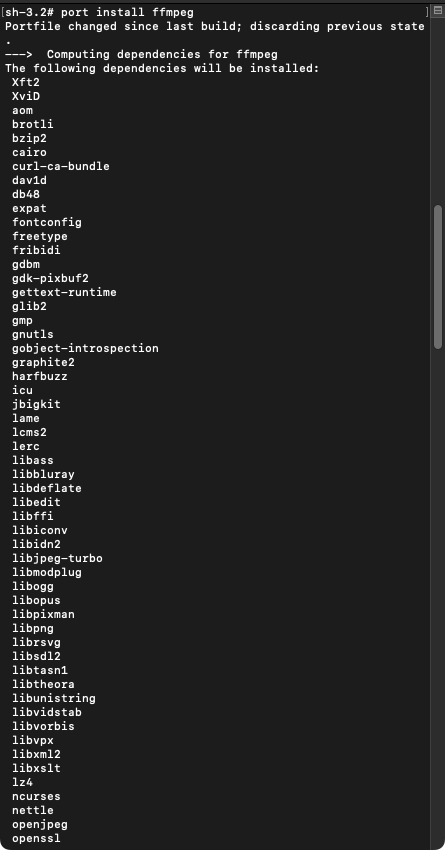Screen dimensions: 445x850
Task: Click the libbluray entry
Action: [43, 474]
